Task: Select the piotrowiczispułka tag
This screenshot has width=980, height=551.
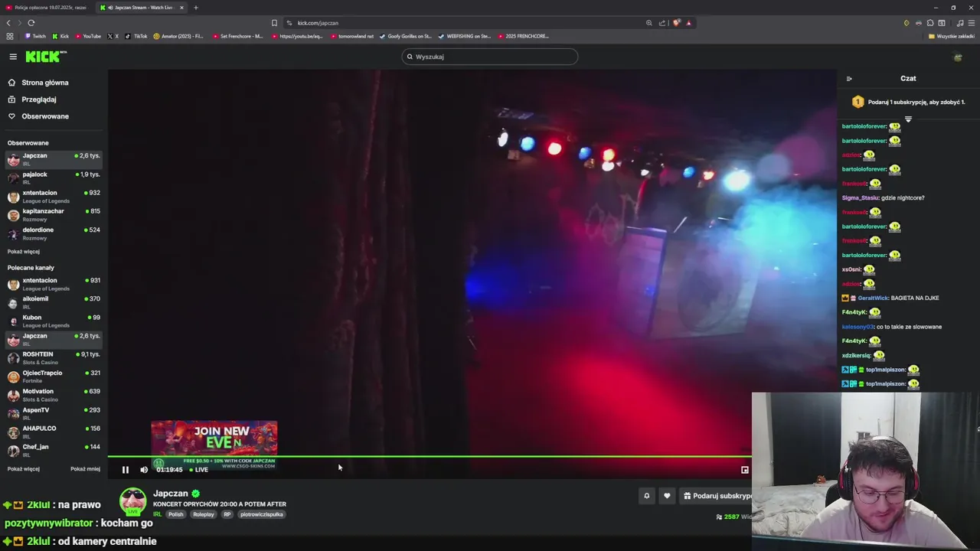Action: click(262, 514)
